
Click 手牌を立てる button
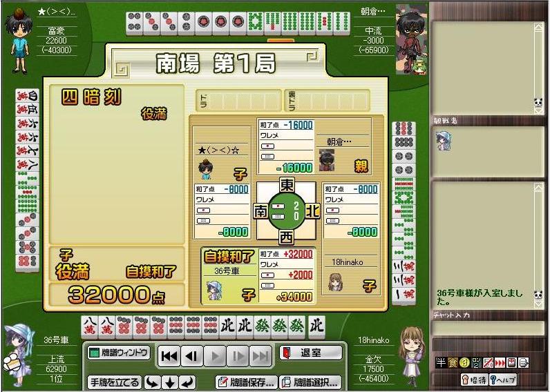coord(115,382)
